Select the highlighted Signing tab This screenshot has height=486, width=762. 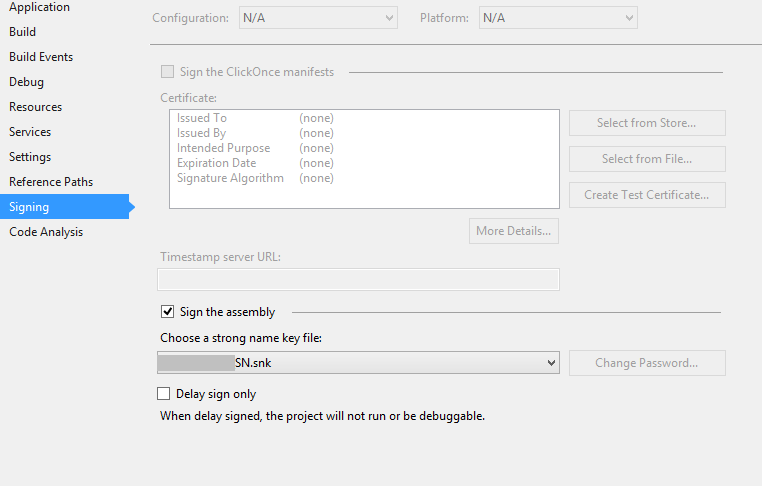click(x=65, y=207)
